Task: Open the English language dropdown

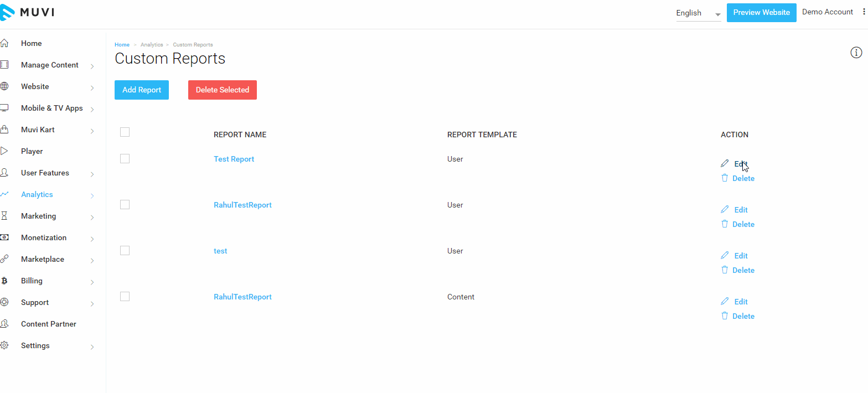Action: click(698, 13)
